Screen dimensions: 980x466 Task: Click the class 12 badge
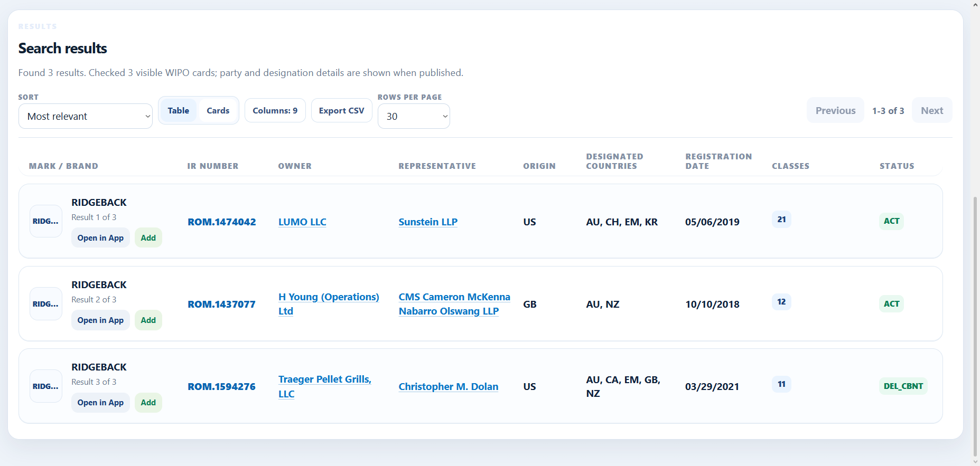781,302
